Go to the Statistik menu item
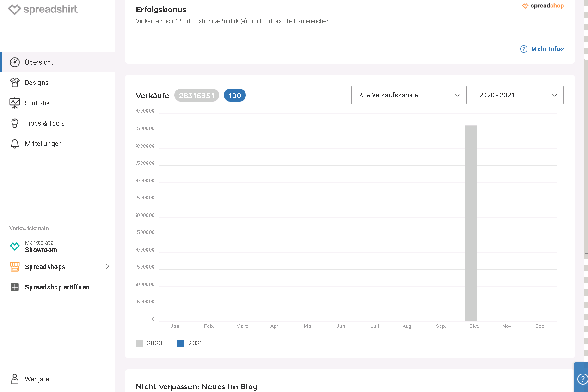Image resolution: width=588 pixels, height=392 pixels. pyautogui.click(x=37, y=103)
